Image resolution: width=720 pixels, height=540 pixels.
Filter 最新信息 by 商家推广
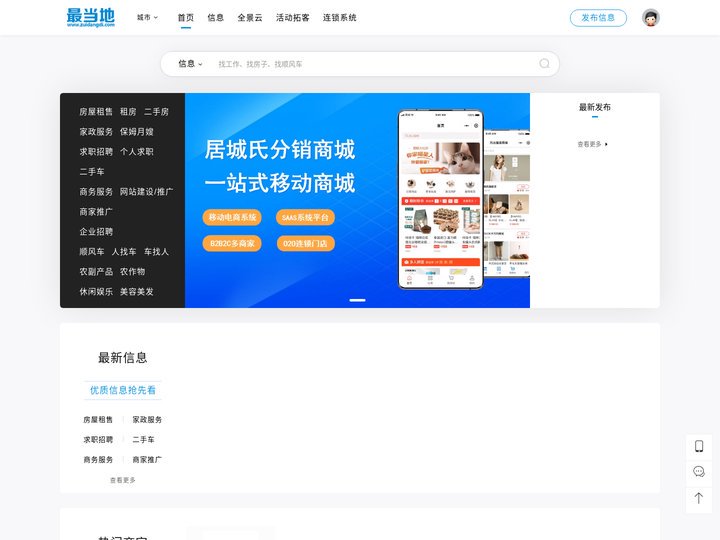(147, 460)
